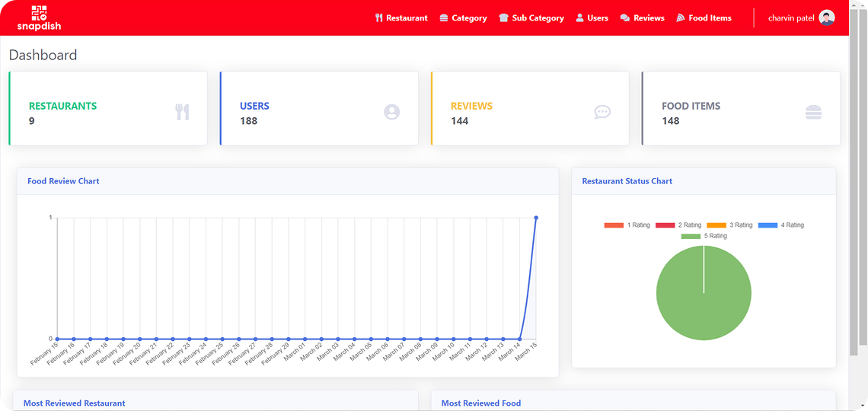Toggle the 1 Rating legend swatch
This screenshot has width=868, height=411.
614,225
